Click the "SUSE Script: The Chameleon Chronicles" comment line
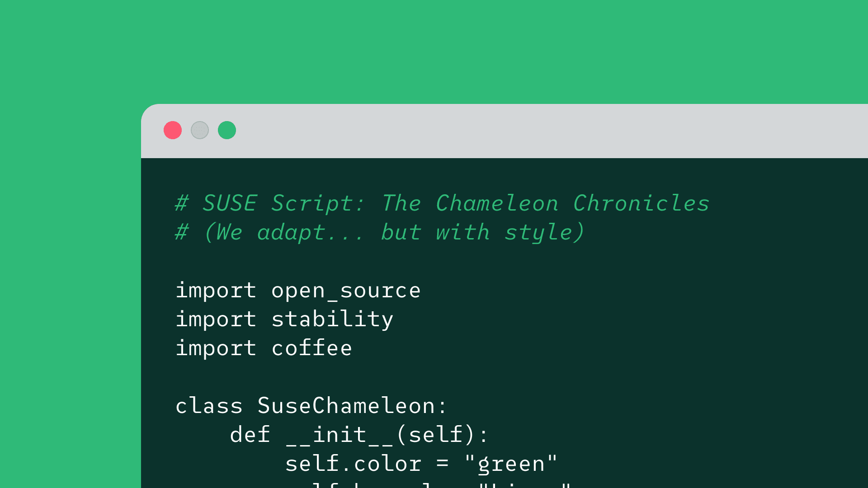Viewport: 868px width, 488px height. pyautogui.click(x=442, y=203)
